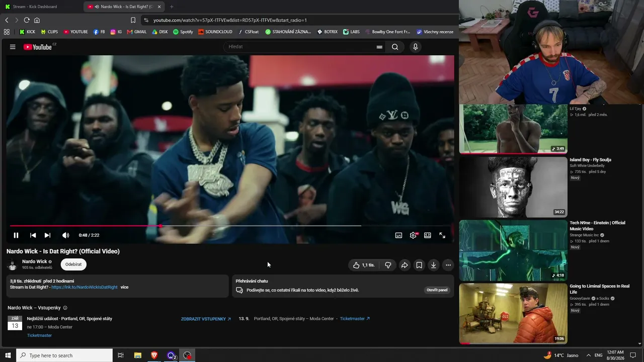Switch the player to theater mode
The image size is (644, 362).
(428, 235)
